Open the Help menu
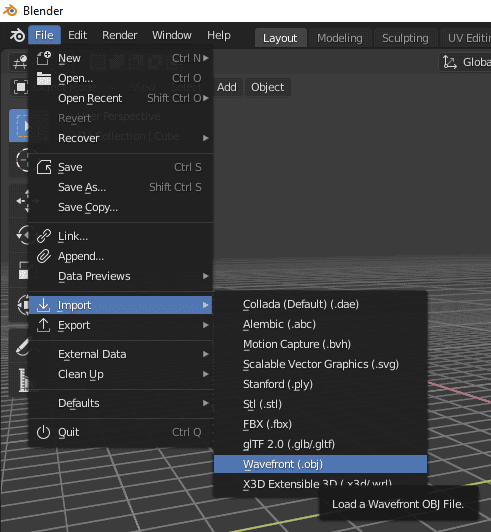Image resolution: width=491 pixels, height=532 pixels. click(x=219, y=35)
